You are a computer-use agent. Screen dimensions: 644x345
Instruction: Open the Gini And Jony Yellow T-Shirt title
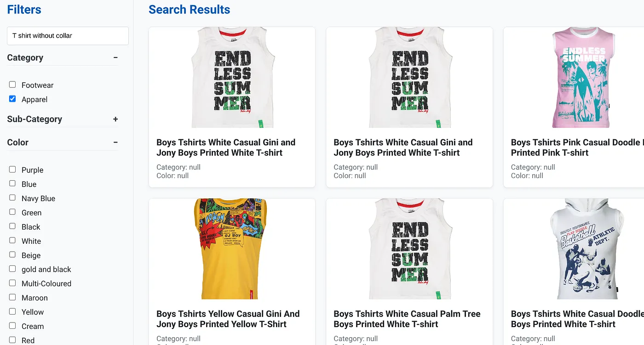tap(228, 319)
